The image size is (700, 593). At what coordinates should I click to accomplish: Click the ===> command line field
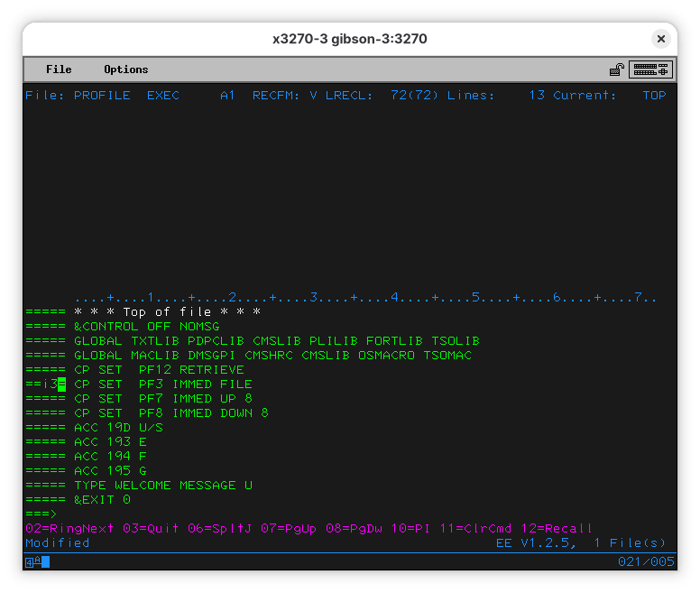pyautogui.click(x=271, y=514)
